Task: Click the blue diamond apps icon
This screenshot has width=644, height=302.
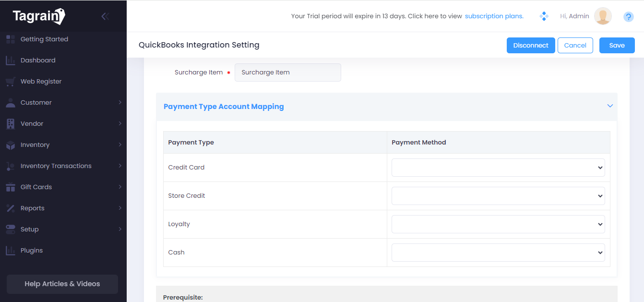Action: [x=544, y=16]
